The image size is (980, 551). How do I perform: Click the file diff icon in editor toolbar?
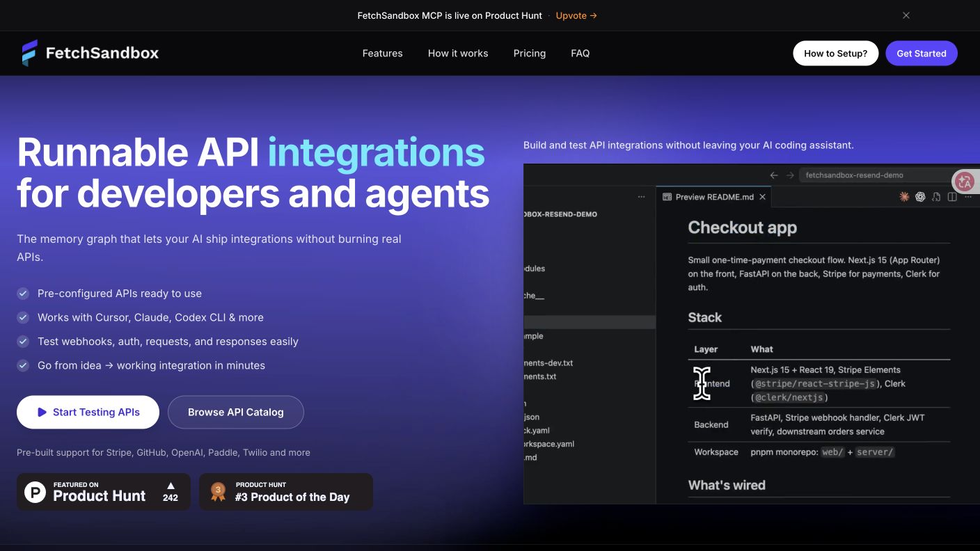tap(936, 197)
